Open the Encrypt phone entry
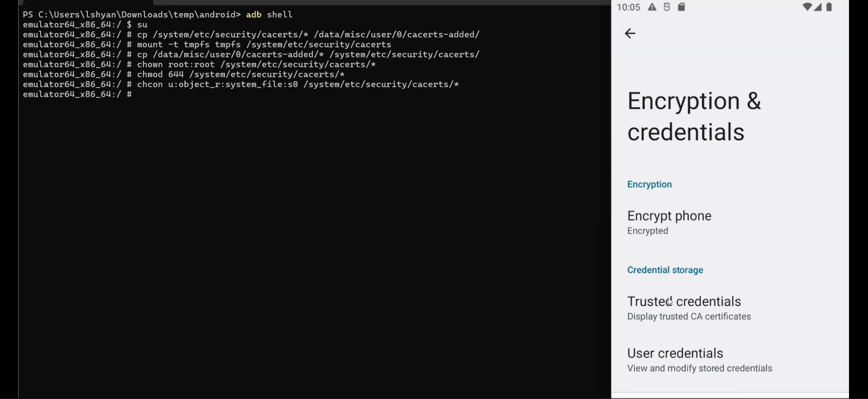Image resolution: width=868 pixels, height=399 pixels. pyautogui.click(x=669, y=216)
